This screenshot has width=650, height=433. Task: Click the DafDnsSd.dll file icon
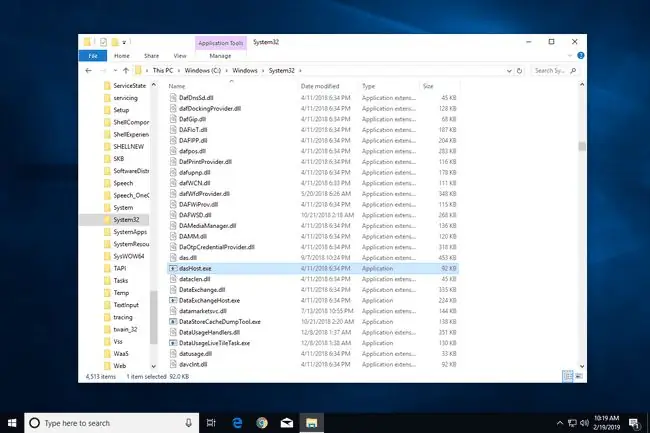(173, 98)
